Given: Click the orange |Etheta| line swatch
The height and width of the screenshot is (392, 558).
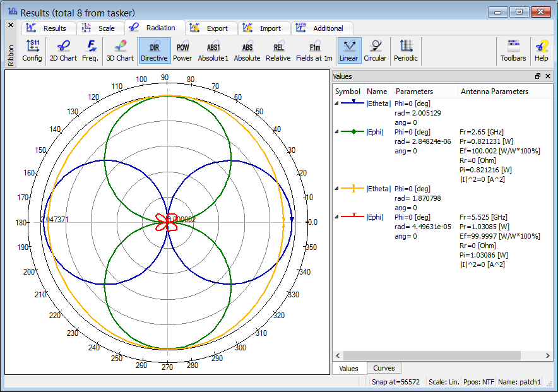Looking at the screenshot, I should [x=353, y=188].
